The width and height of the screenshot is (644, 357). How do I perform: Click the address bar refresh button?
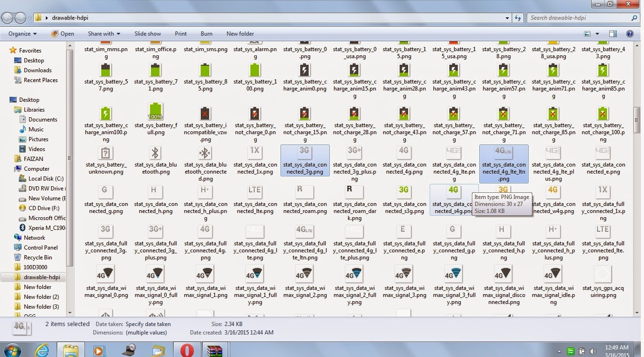tap(518, 18)
